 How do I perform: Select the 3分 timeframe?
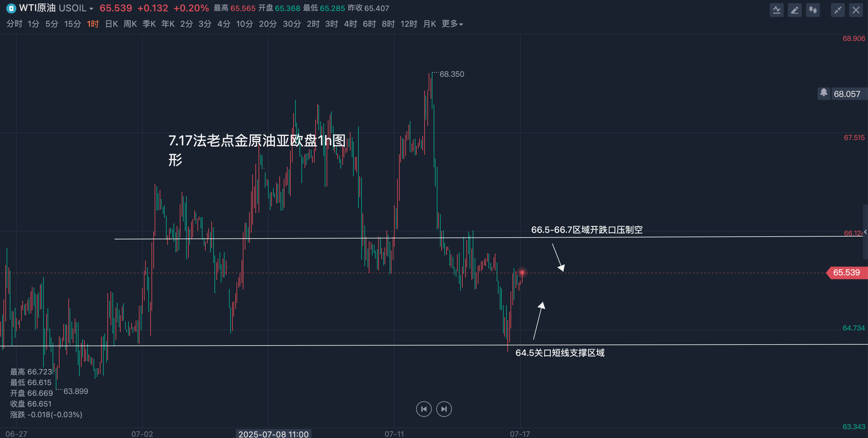[205, 24]
